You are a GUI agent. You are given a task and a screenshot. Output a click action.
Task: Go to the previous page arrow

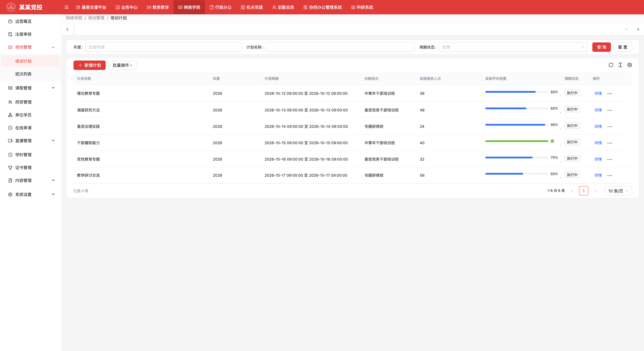pyautogui.click(x=572, y=191)
